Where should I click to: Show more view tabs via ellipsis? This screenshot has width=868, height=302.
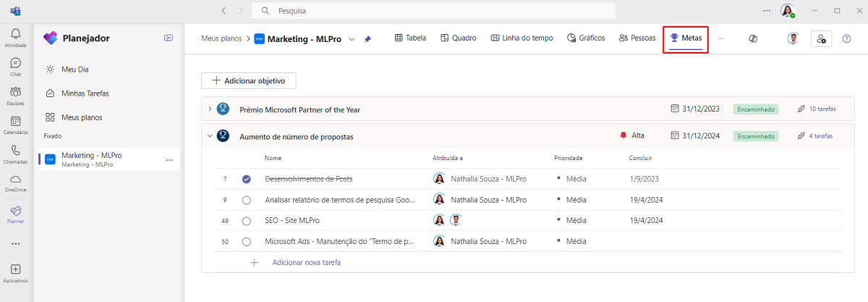(720, 38)
